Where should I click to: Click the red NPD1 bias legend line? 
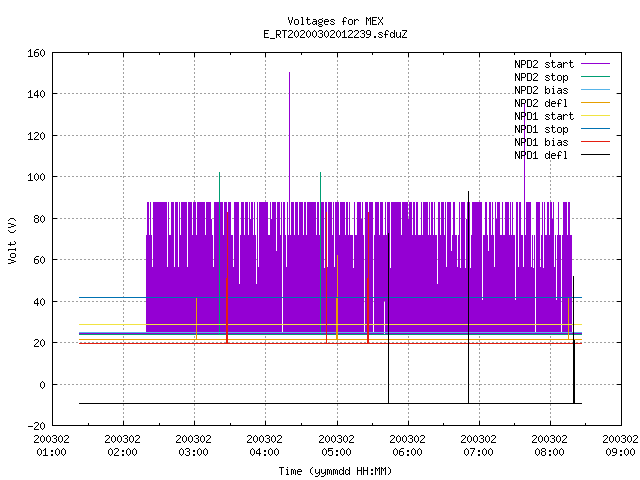595,142
